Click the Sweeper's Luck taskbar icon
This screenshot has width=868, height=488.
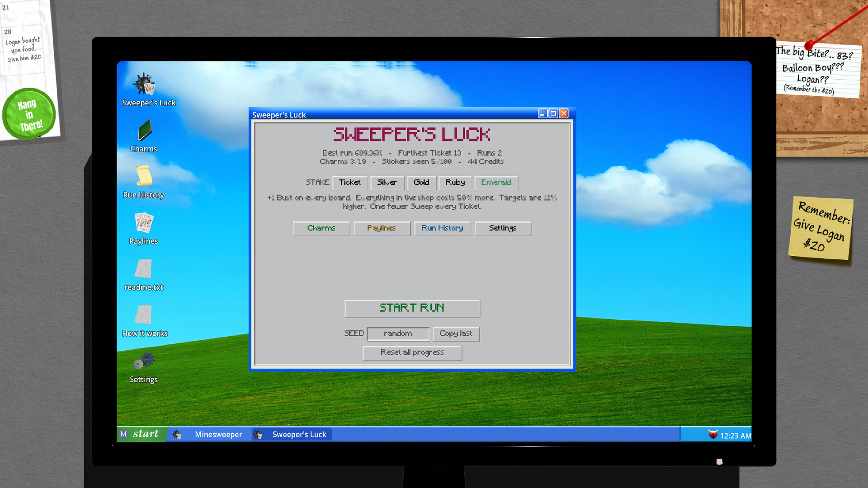coord(258,434)
